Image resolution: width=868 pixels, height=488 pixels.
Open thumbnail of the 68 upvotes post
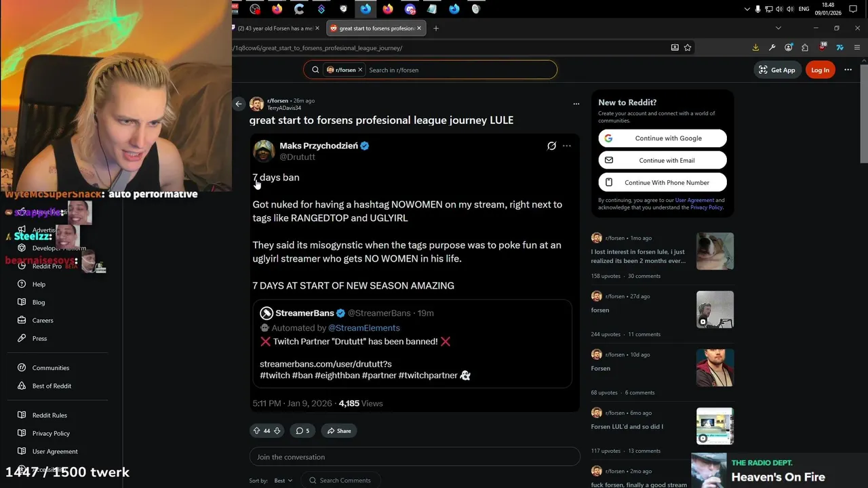tap(715, 368)
